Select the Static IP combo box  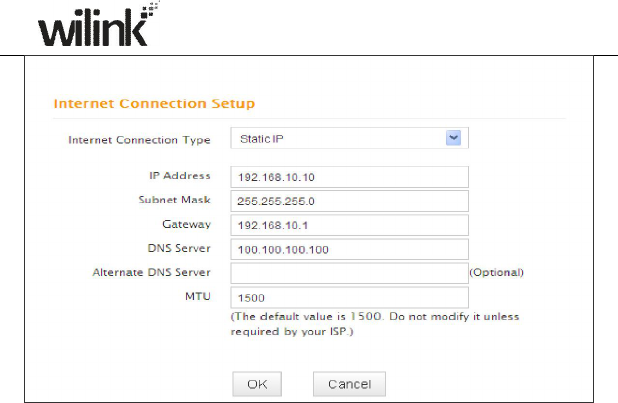click(340, 138)
